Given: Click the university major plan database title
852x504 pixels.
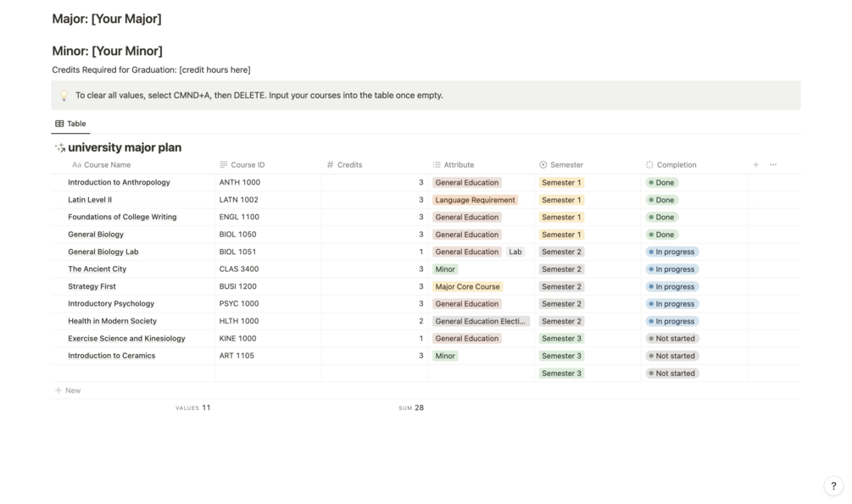Looking at the screenshot, I should [125, 147].
